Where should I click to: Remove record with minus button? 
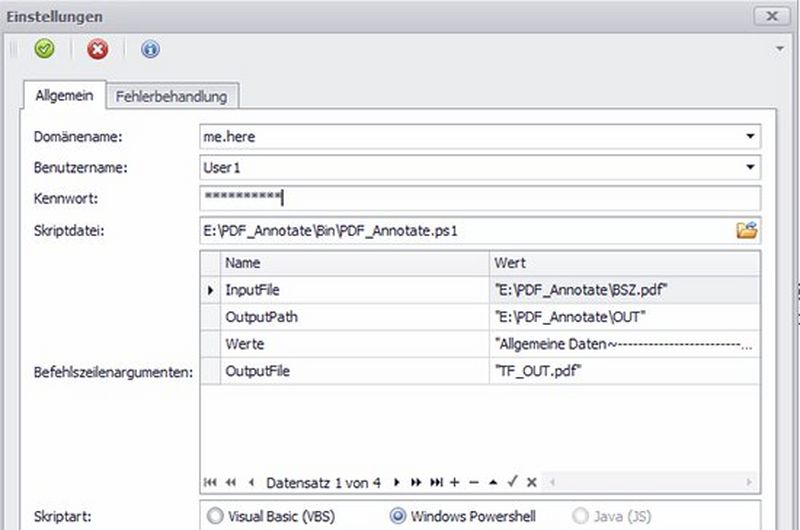tap(474, 482)
